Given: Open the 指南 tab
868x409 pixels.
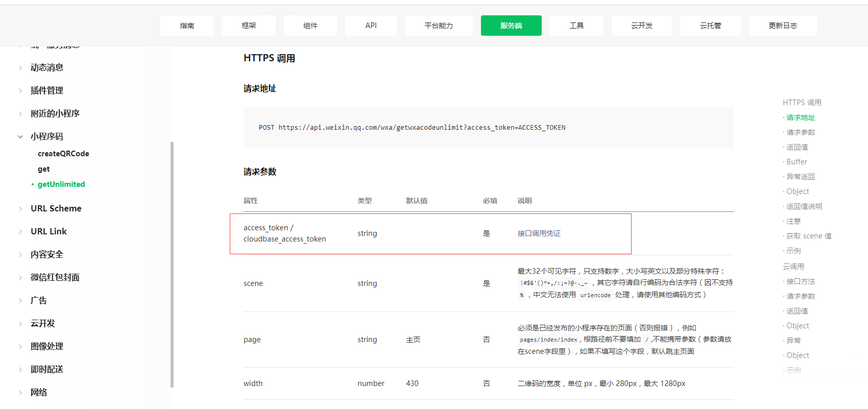Looking at the screenshot, I should [x=187, y=26].
